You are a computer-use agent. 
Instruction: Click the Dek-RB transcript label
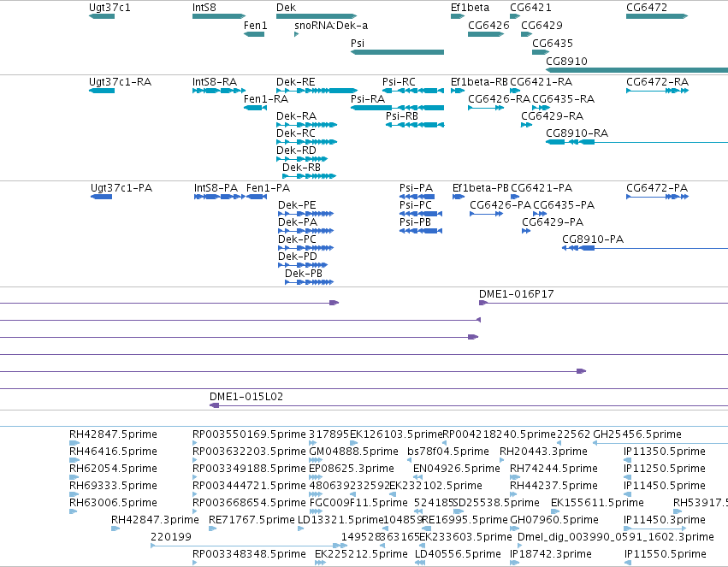pyautogui.click(x=301, y=168)
